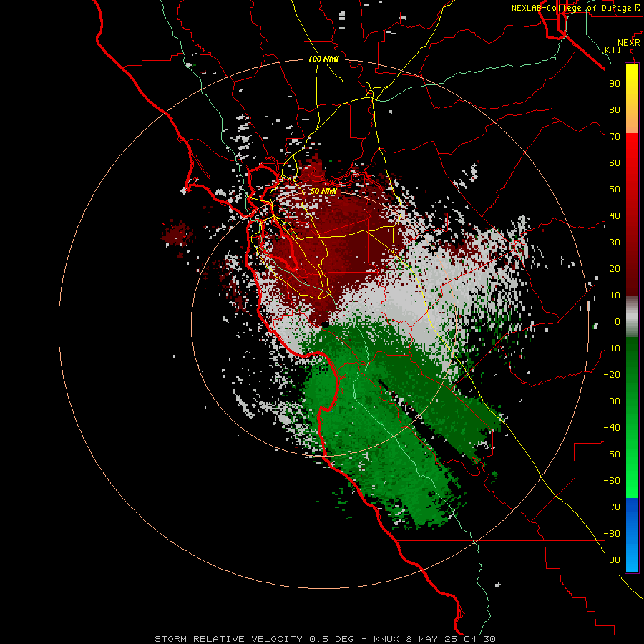
Task: Click the -60 scale label
Action: (612, 481)
